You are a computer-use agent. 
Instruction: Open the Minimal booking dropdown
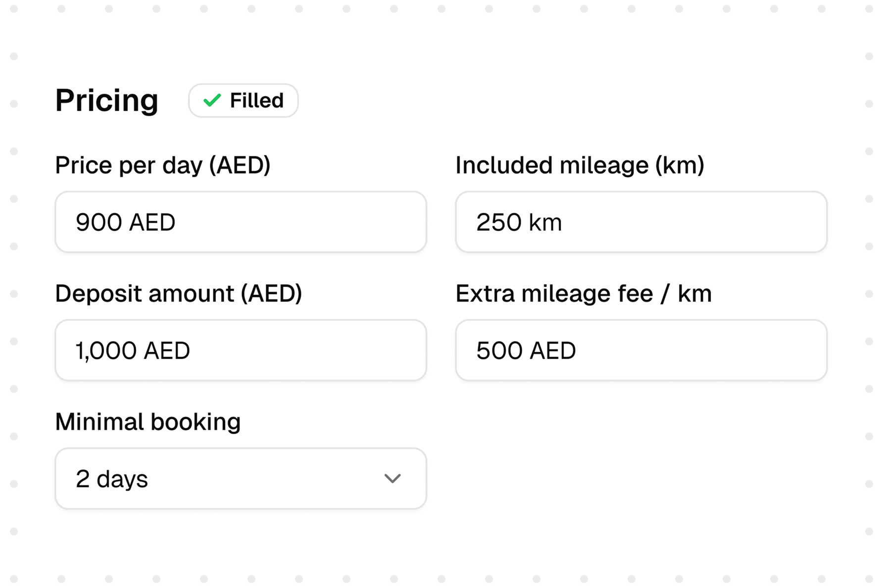click(x=241, y=478)
